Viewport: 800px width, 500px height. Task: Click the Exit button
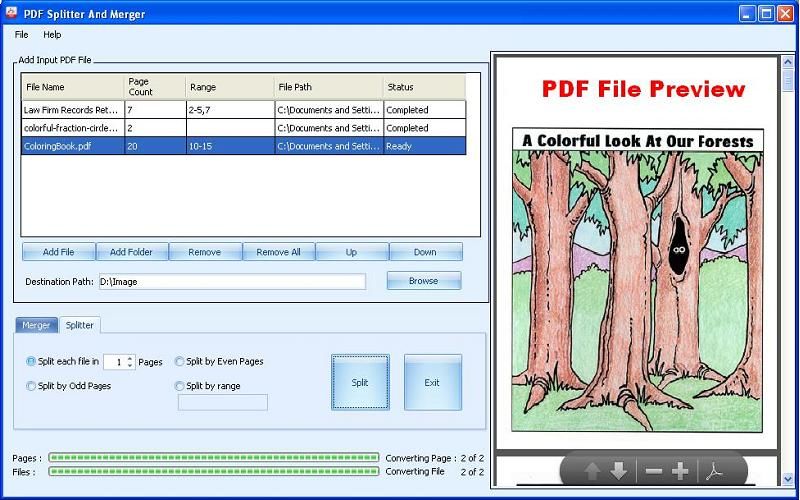coord(433,382)
